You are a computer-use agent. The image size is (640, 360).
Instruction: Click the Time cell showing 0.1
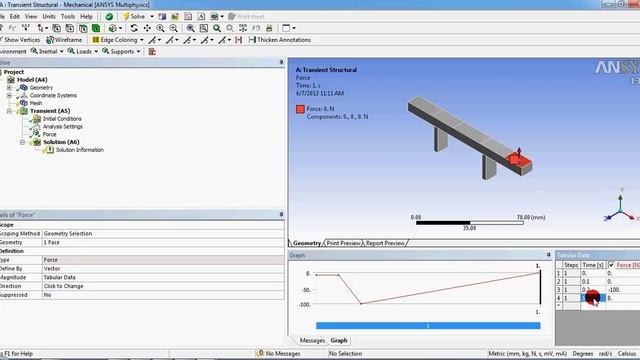point(593,282)
